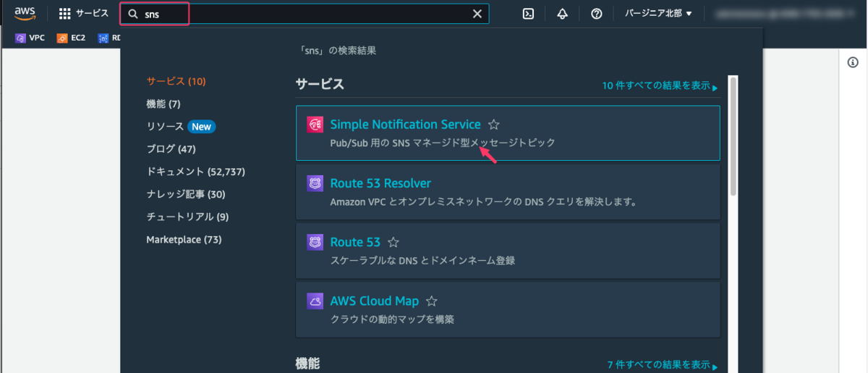
Task: Favorite Route 53 with star
Action: [393, 243]
